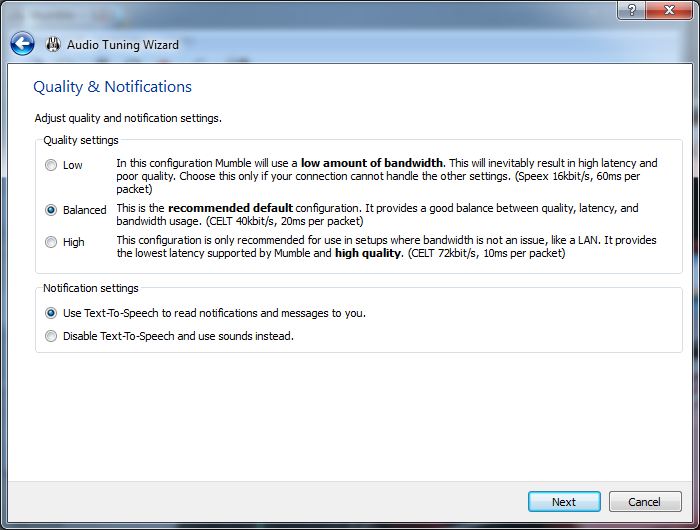Select the High quality radio button
Screen dimensions: 700x530
coord(51,242)
